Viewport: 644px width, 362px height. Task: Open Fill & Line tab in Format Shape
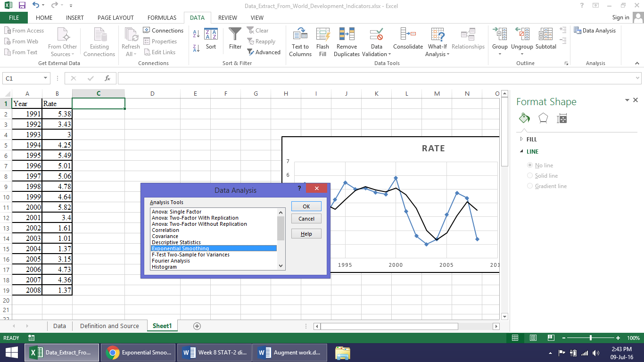[x=524, y=118]
